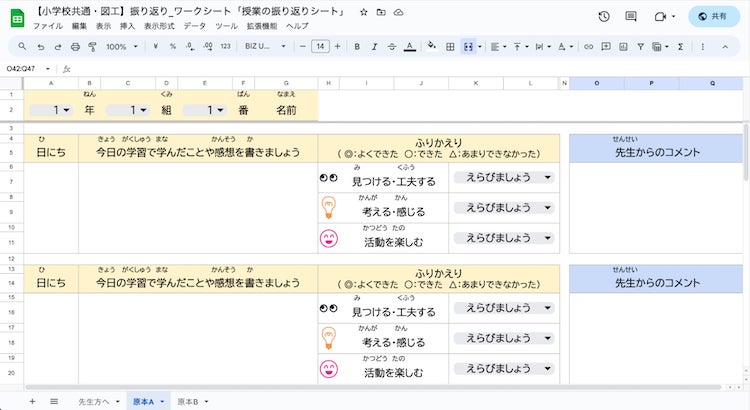Insert link using the chain icon

(x=589, y=47)
